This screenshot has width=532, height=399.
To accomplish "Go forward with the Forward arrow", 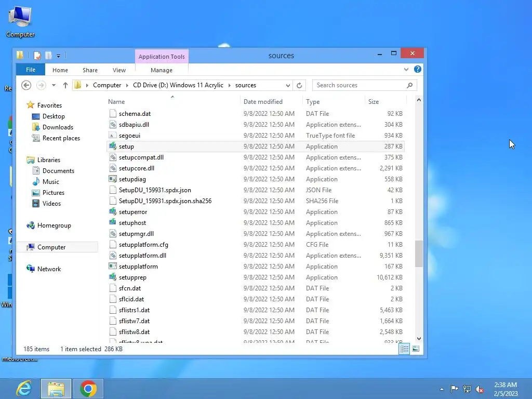I will tap(41, 85).
